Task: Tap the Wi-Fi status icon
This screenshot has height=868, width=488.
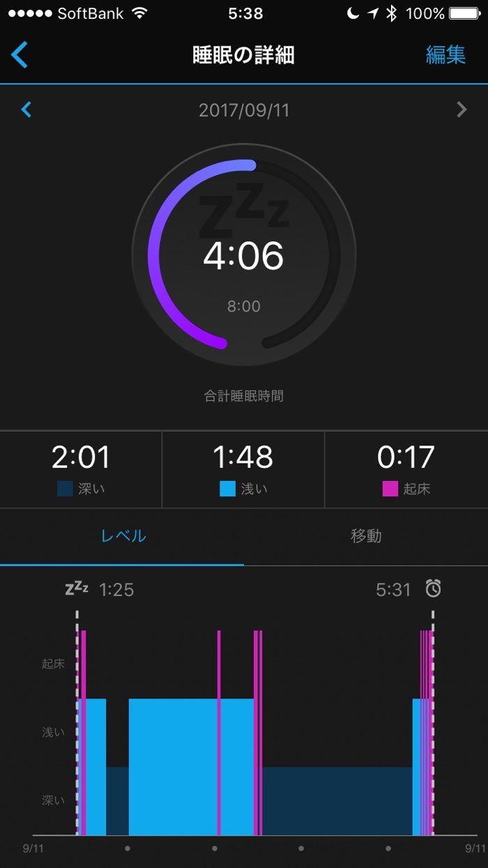Action: pos(139,13)
